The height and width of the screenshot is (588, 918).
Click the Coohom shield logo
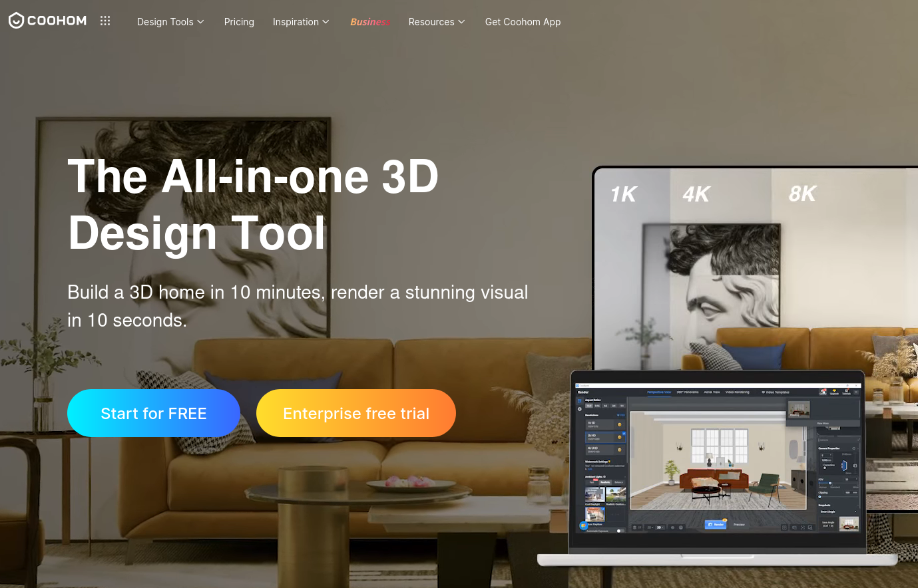click(16, 20)
